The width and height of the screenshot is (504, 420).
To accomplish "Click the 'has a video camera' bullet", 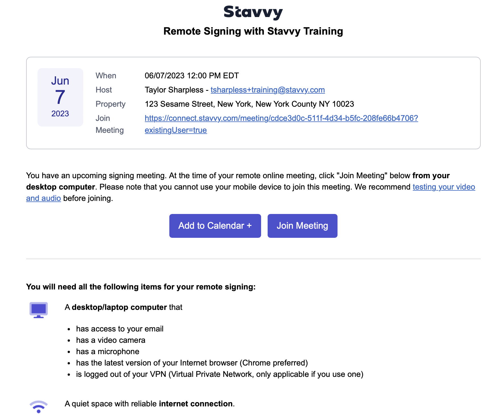I will 111,340.
